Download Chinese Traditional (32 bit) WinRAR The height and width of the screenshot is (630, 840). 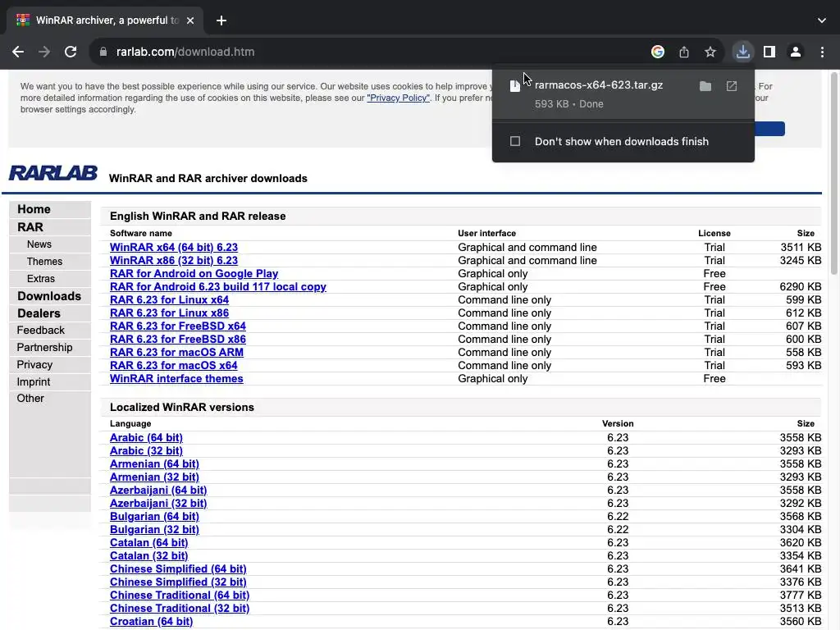(x=180, y=609)
